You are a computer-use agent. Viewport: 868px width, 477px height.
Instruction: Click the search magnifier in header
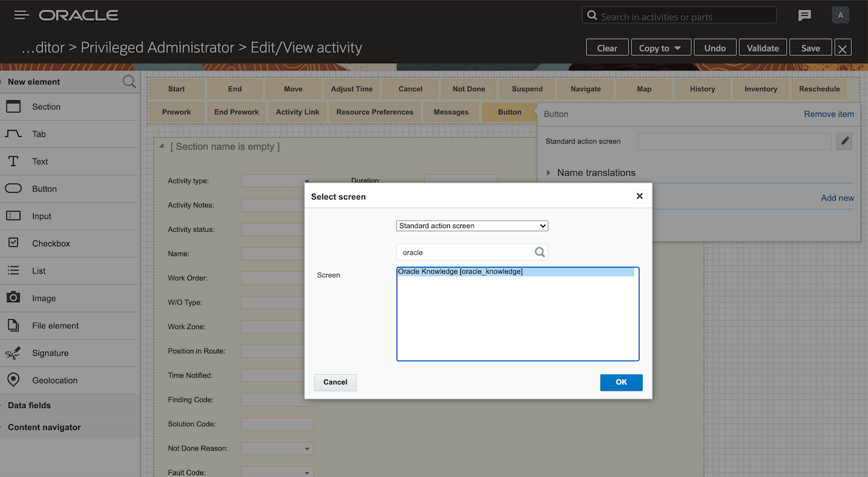coord(592,16)
